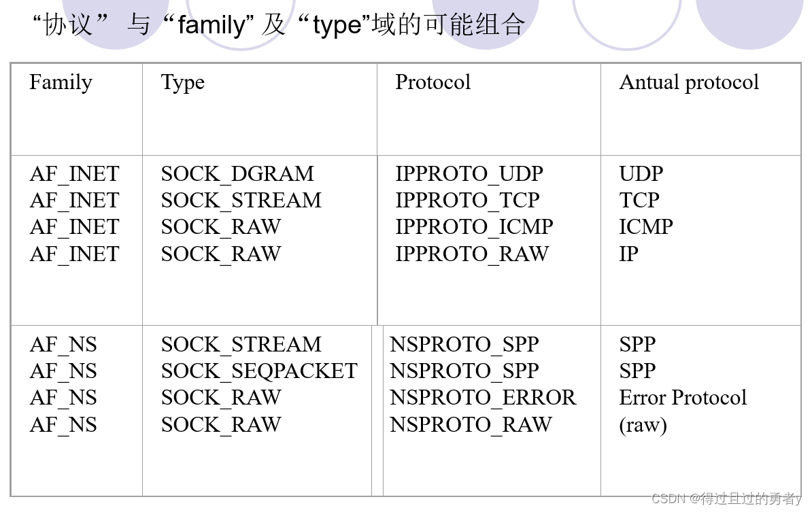This screenshot has height=512, width=812.
Task: Select the standalone IP actual protocol entry
Action: [x=628, y=254]
